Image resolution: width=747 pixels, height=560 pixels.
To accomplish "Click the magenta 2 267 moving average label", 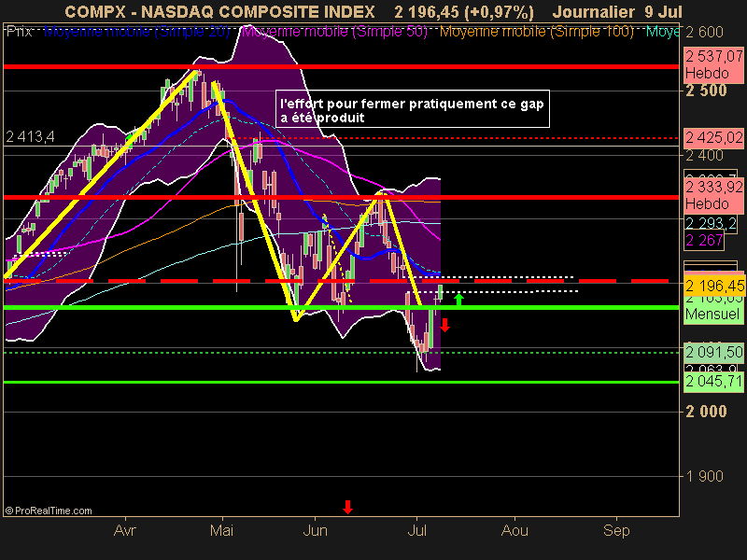I will click(x=704, y=240).
